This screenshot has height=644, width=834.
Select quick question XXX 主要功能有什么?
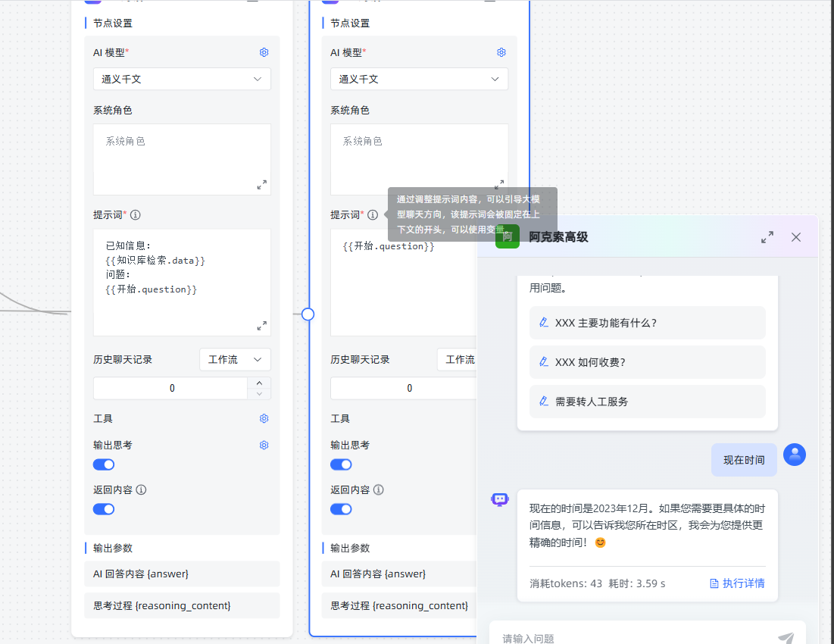pos(648,323)
